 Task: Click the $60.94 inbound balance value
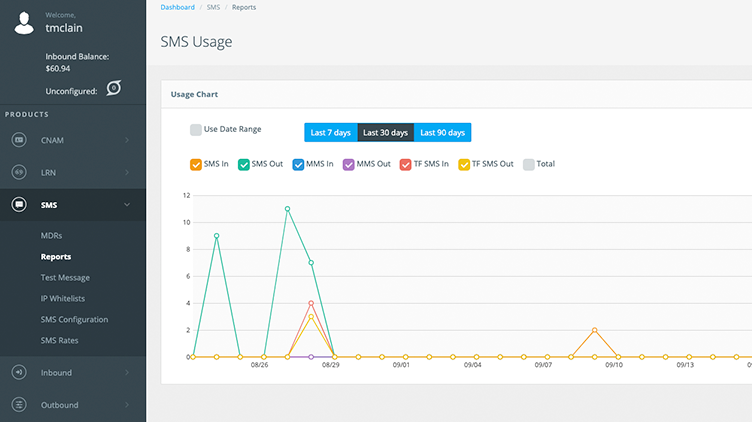58,69
